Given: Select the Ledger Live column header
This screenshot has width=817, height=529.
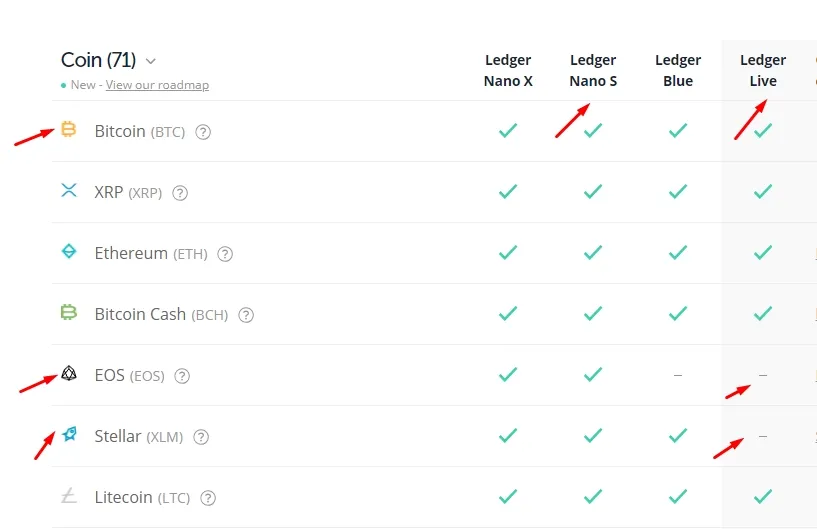Looking at the screenshot, I should click(763, 70).
